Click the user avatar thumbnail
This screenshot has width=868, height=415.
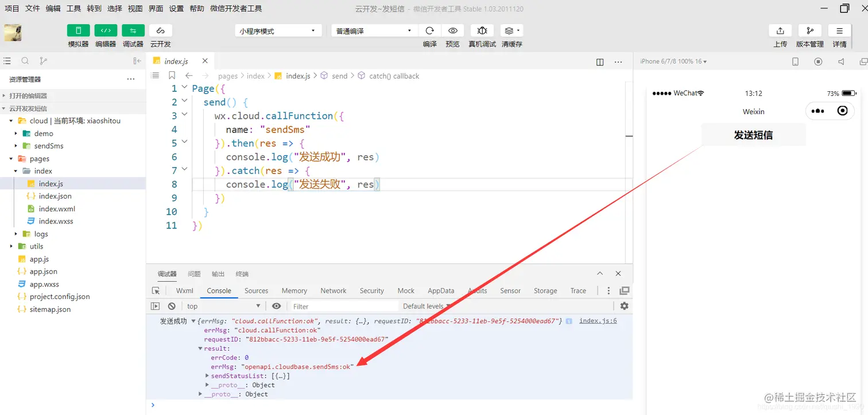pos(13,33)
